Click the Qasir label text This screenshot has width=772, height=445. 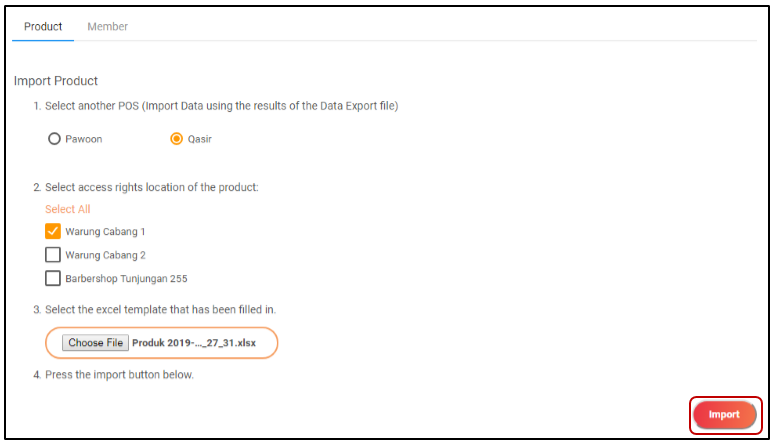[x=200, y=139]
